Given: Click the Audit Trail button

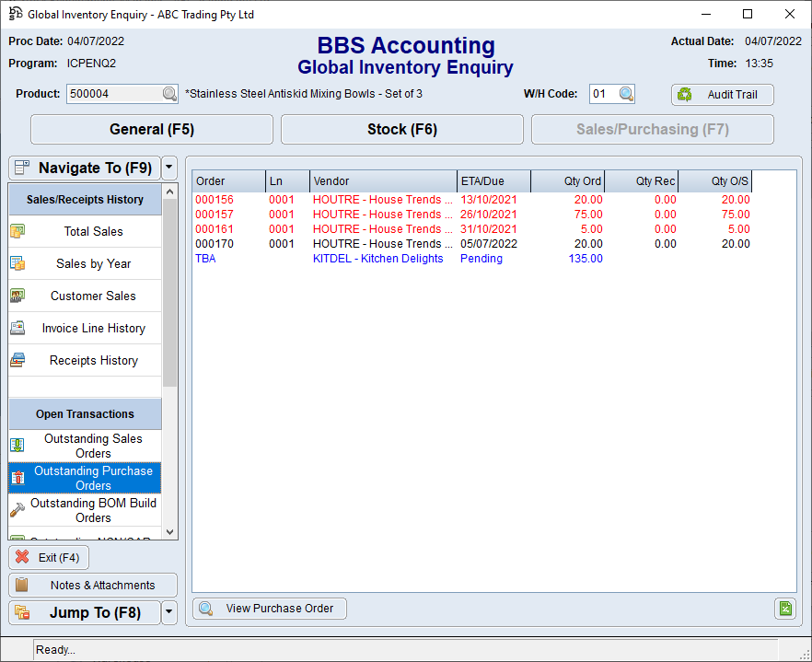Looking at the screenshot, I should [722, 95].
